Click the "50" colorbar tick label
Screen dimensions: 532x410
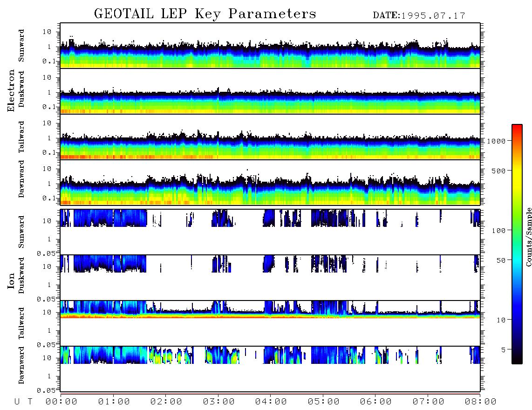point(501,260)
